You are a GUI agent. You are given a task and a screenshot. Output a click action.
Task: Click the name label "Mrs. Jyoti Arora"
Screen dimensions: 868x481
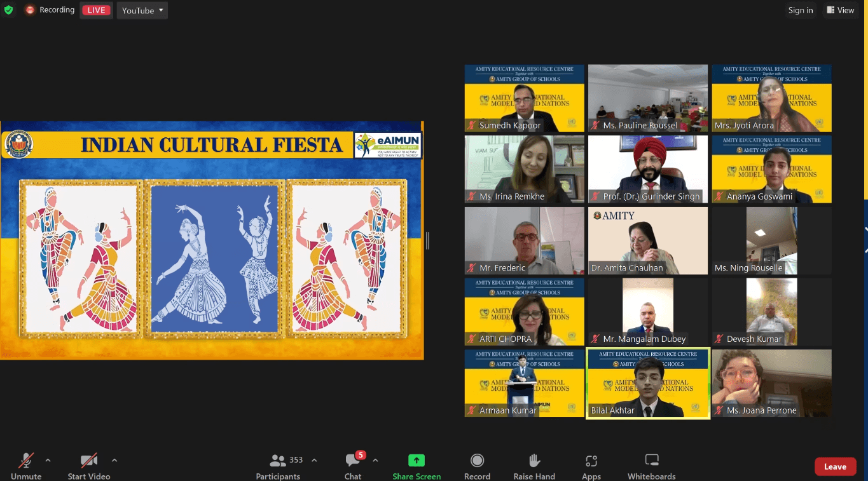click(744, 126)
